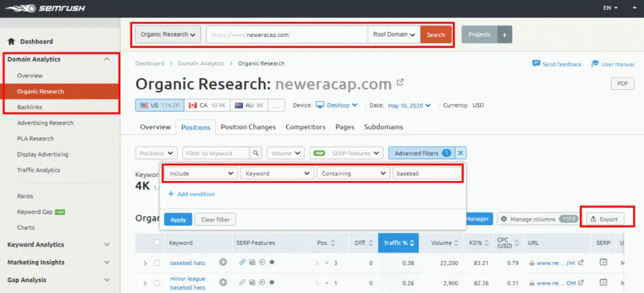The image size is (644, 293).
Task: Sort by Traffic % column header
Action: tap(397, 243)
